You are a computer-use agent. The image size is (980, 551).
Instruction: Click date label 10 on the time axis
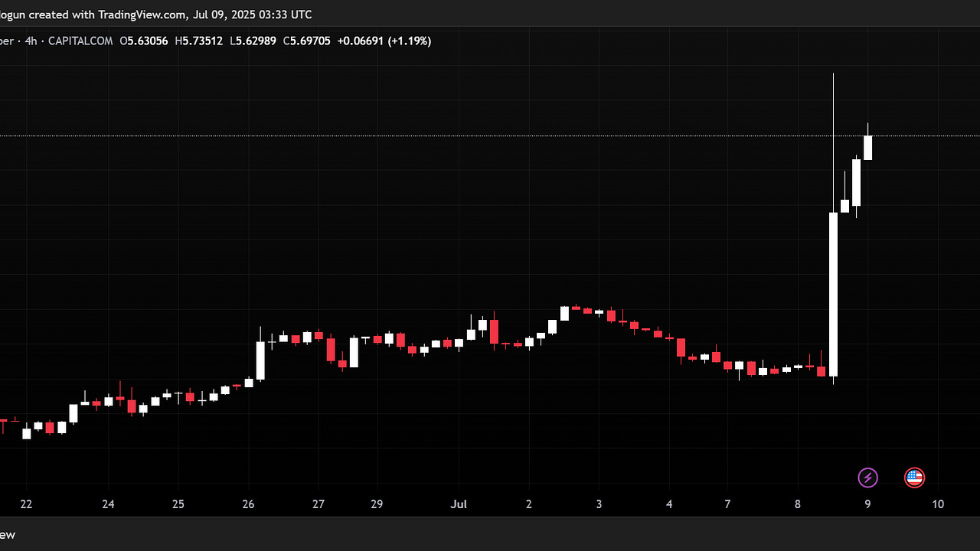point(938,504)
